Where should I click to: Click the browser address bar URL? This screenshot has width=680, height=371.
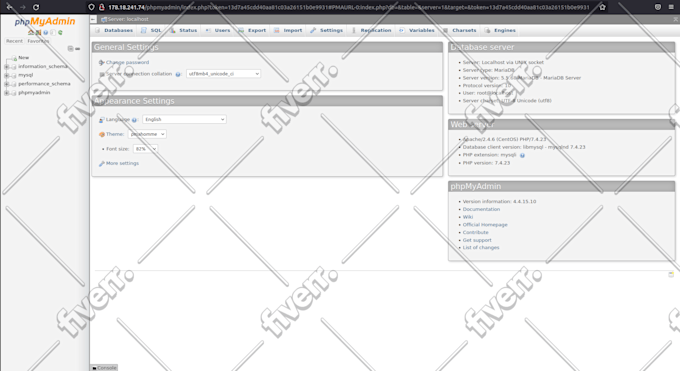[349, 7]
